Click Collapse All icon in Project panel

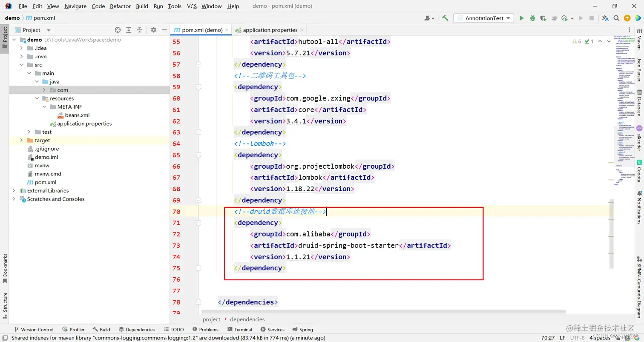coord(139,30)
